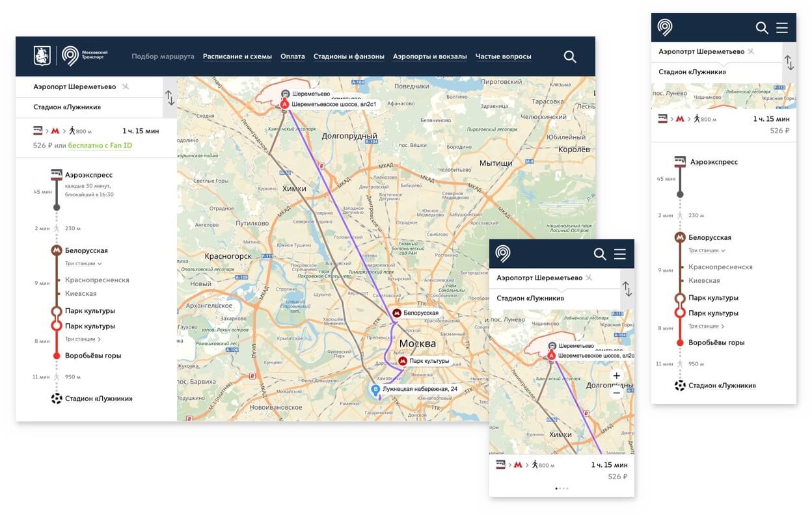Swap route direction arrows in top-right mobile view
Image resolution: width=812 pixels, height=515 pixels.
pyautogui.click(x=789, y=62)
